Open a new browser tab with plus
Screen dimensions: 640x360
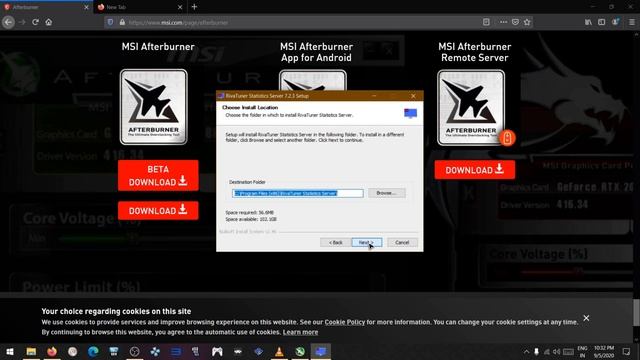pyautogui.click(x=194, y=7)
